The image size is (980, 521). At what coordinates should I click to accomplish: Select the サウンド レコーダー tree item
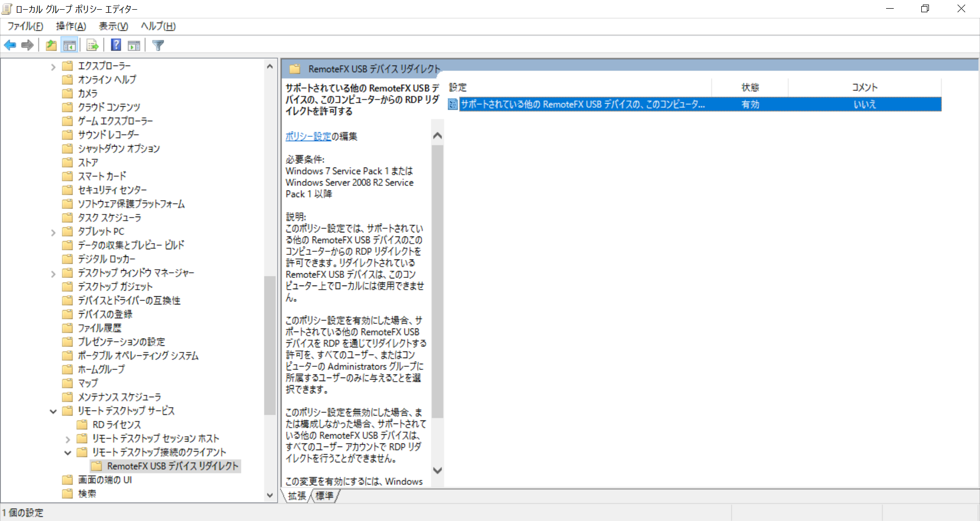point(108,135)
